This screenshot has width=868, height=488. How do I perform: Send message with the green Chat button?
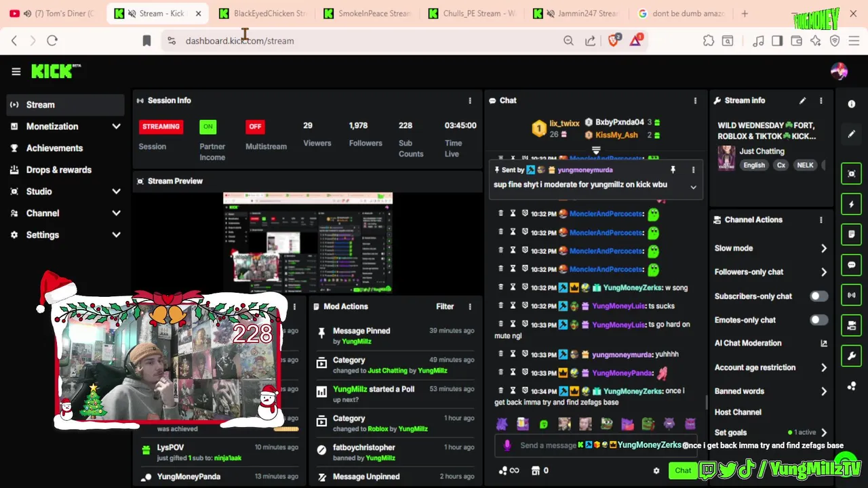[x=683, y=470]
